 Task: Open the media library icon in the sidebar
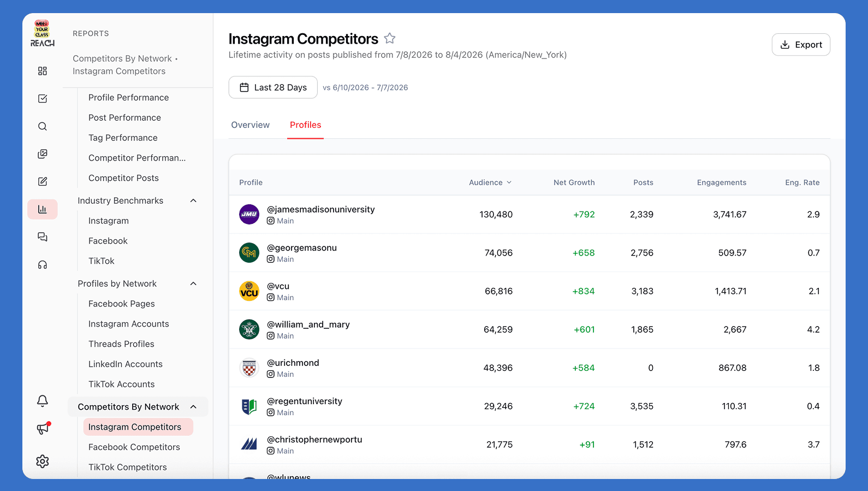tap(43, 154)
